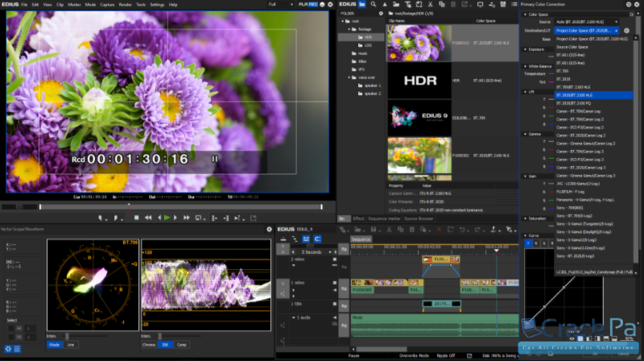The width and height of the screenshot is (644, 361).
Task: Select Line mode in vector scope
Action: click(x=71, y=345)
